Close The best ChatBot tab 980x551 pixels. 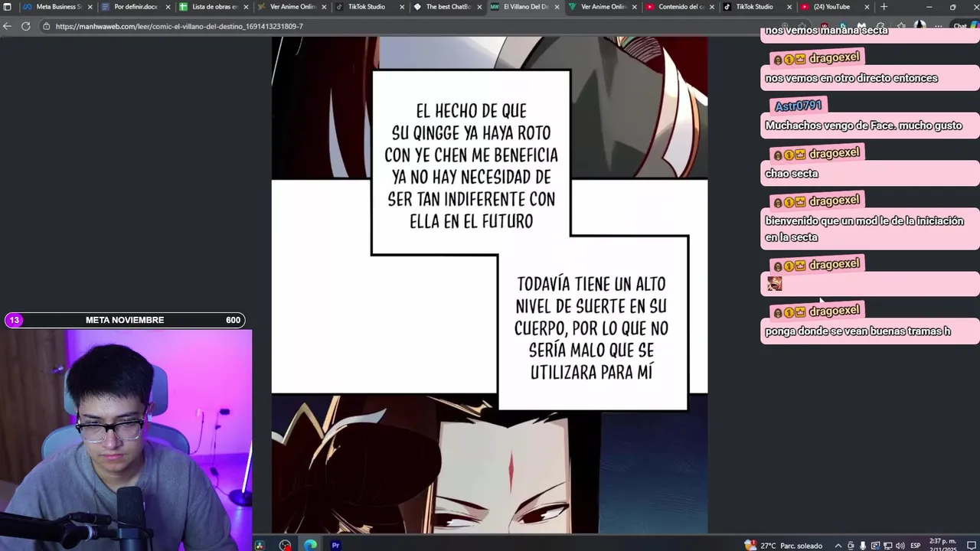click(480, 7)
